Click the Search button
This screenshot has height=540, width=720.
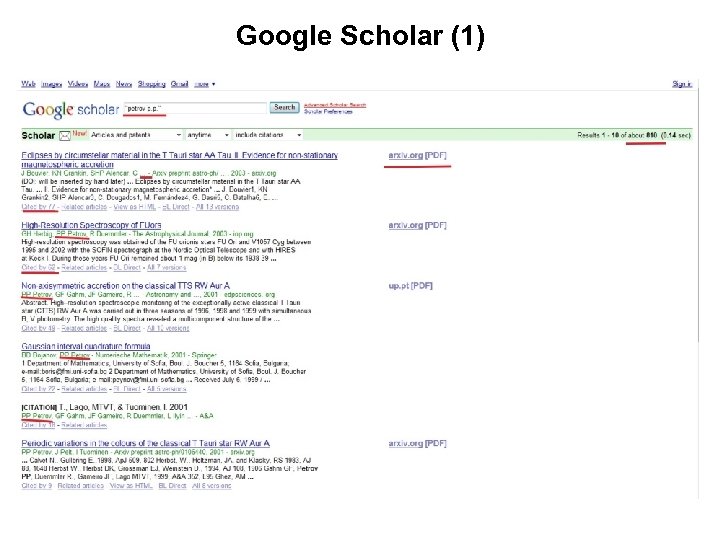pyautogui.click(x=285, y=107)
